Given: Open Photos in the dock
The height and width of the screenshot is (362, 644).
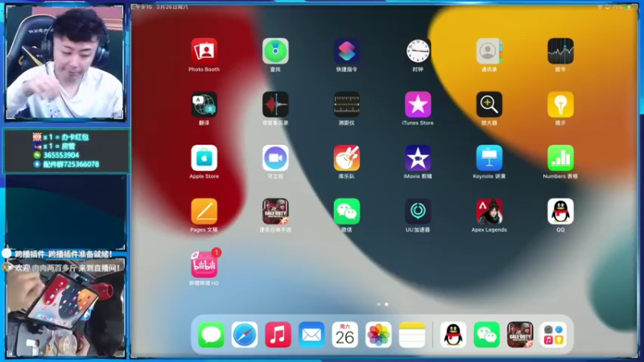Looking at the screenshot, I should pyautogui.click(x=378, y=335).
